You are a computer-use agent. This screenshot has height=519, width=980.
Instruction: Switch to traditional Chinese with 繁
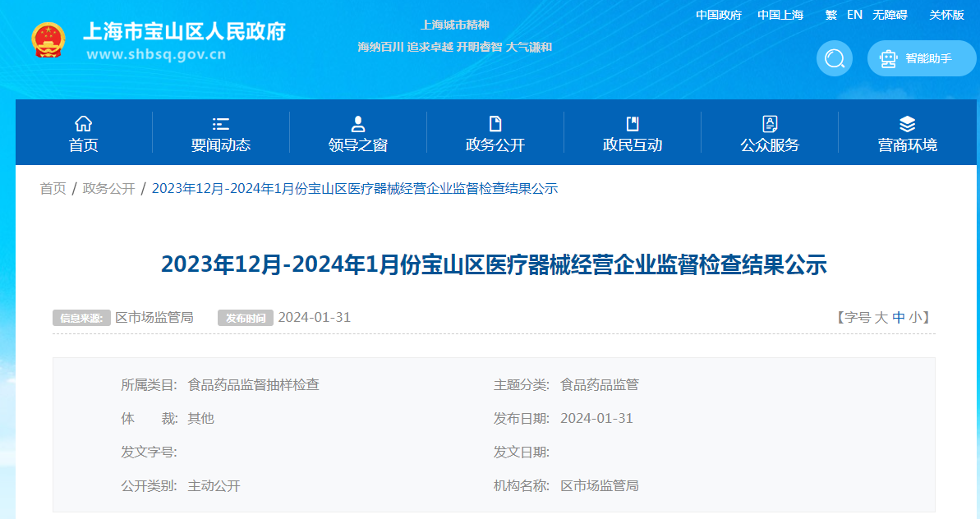point(830,15)
